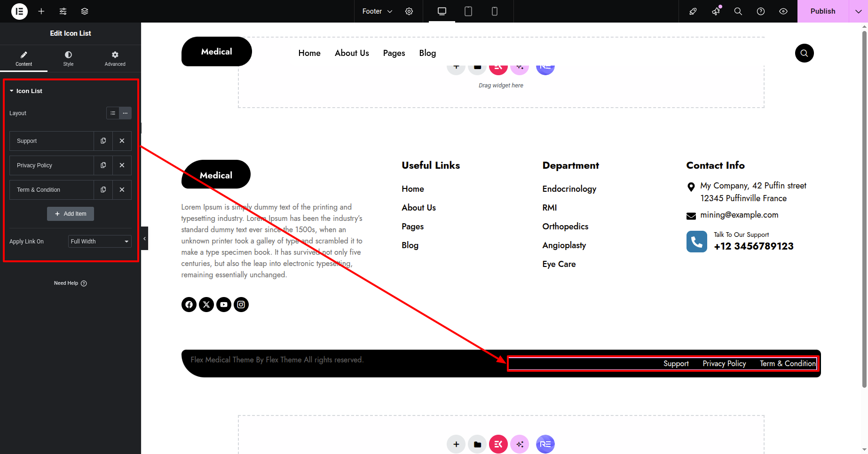The image size is (868, 454).
Task: Click the Publish button
Action: [x=823, y=11]
